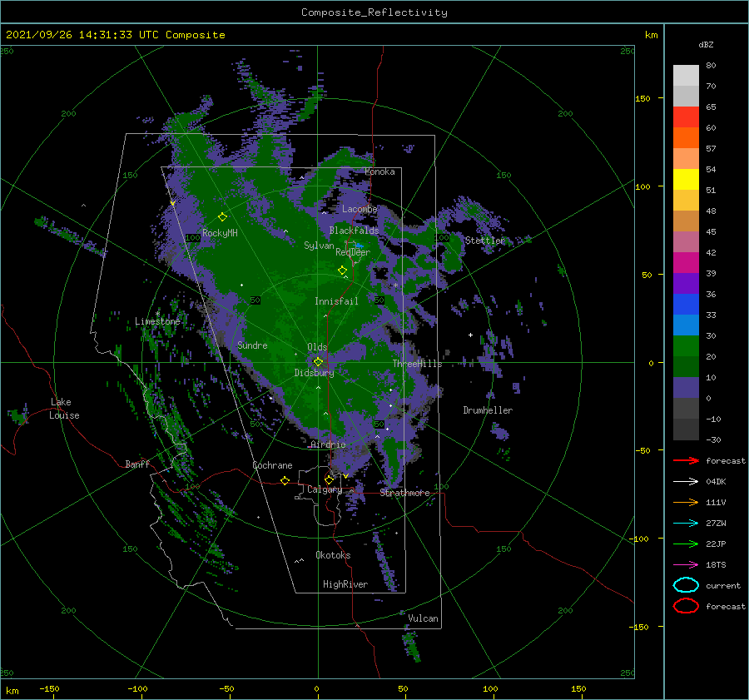Click the yellow marker south of RedDeer

click(x=342, y=270)
